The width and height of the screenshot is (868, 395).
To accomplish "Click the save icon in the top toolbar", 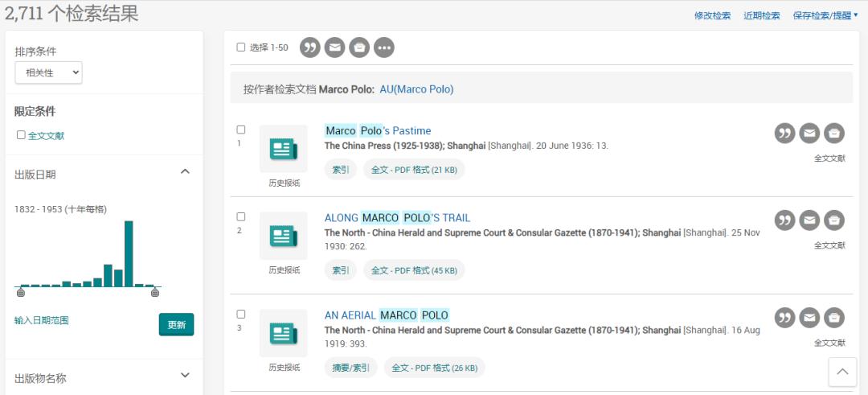I will tap(359, 47).
